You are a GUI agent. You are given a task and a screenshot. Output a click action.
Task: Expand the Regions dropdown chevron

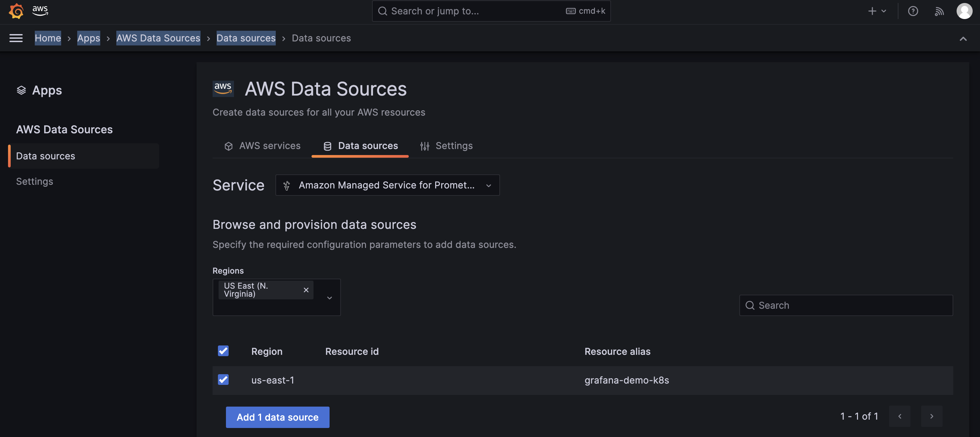tap(330, 297)
